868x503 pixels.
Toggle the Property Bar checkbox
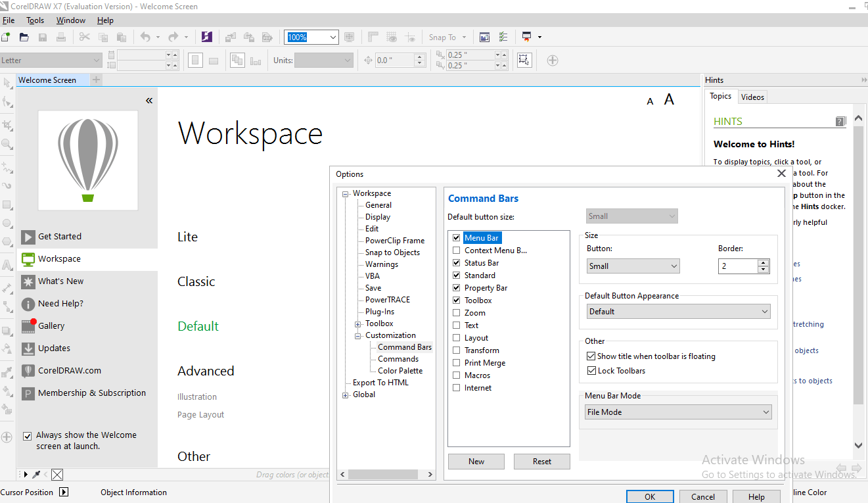pos(457,288)
